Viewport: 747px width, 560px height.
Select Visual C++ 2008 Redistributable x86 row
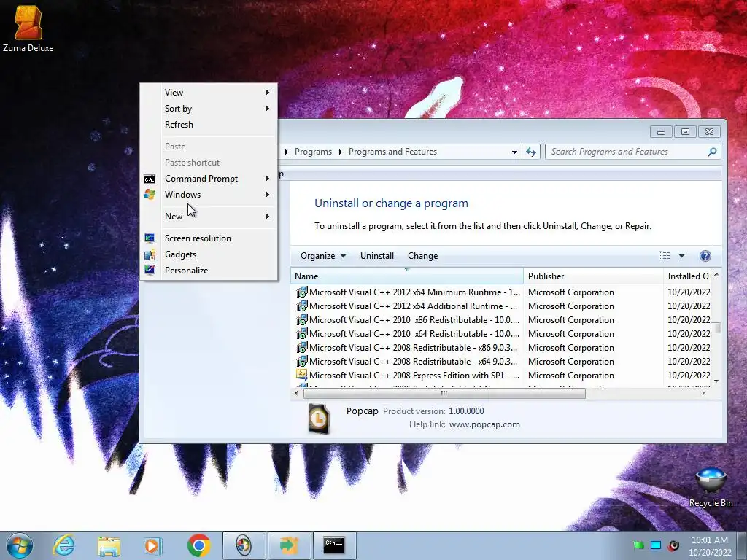point(500,348)
